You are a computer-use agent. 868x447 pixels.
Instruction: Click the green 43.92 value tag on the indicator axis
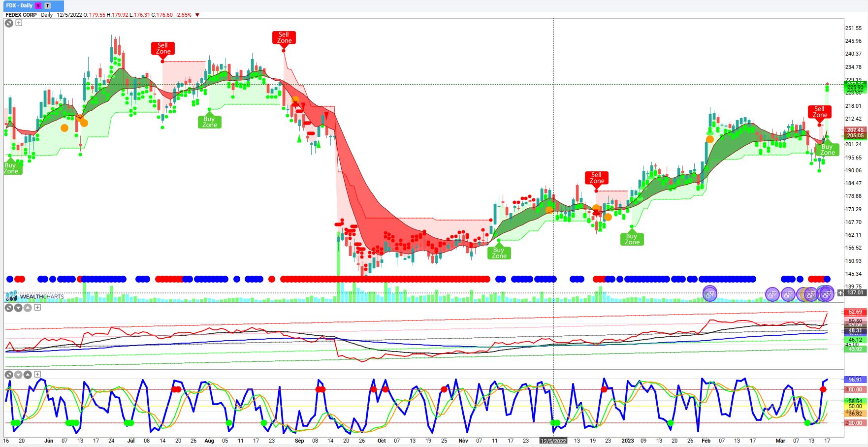[x=856, y=349]
